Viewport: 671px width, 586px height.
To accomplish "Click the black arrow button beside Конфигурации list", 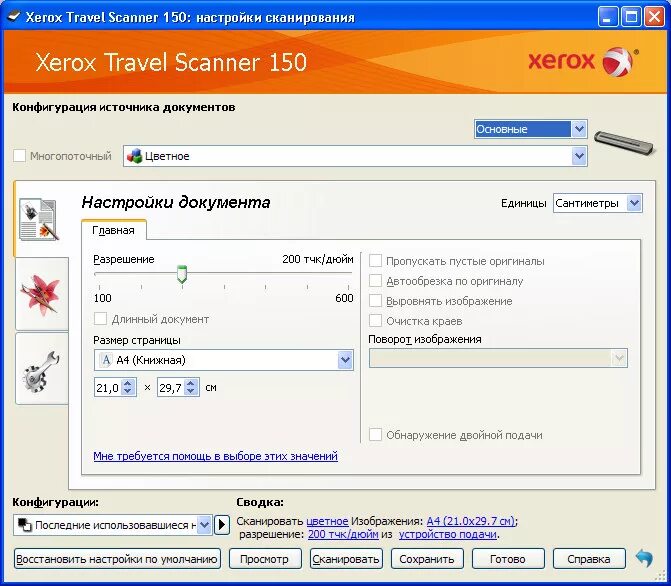I will (222, 525).
